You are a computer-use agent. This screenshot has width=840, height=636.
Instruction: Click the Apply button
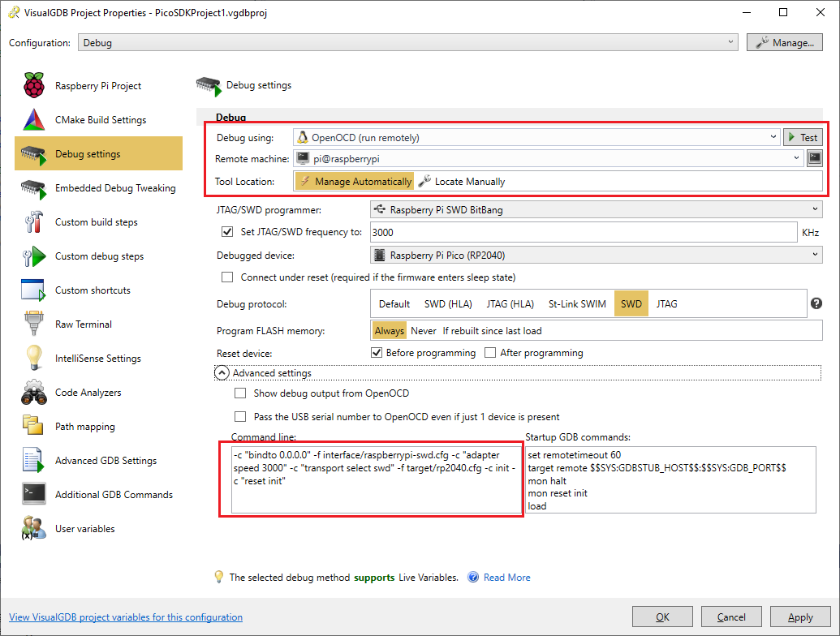800,617
